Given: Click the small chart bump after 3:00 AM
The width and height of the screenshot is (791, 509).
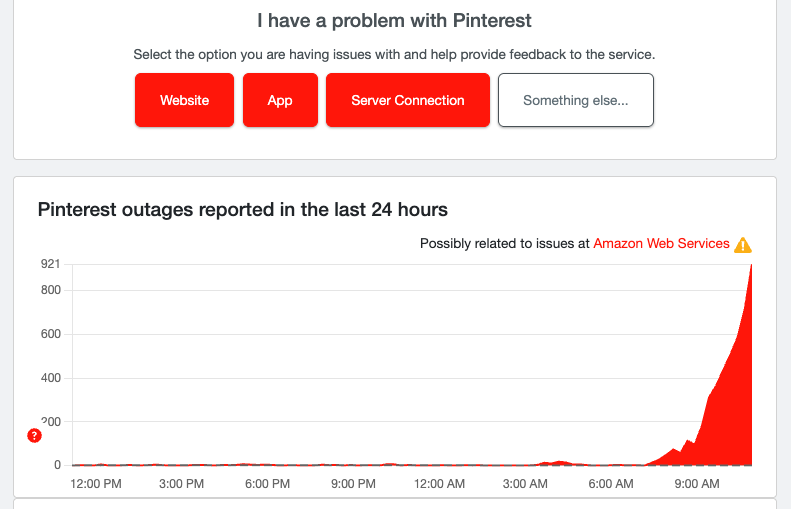Looking at the screenshot, I should click(558, 462).
